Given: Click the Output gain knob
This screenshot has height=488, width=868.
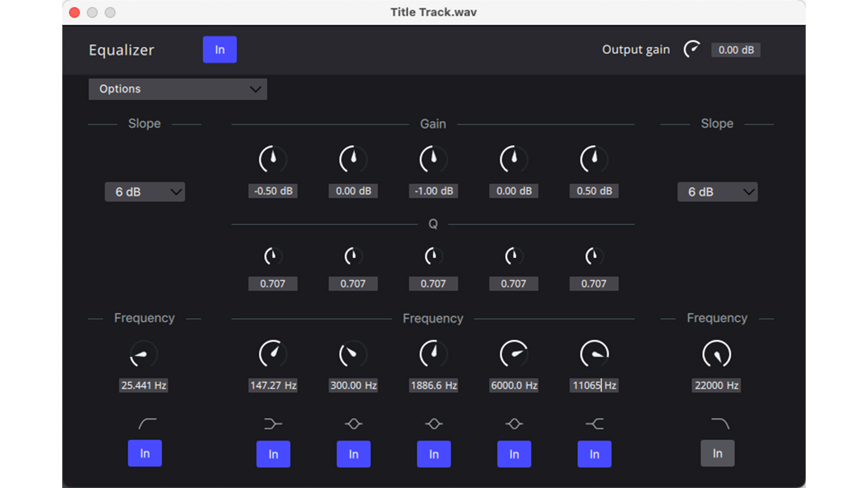Looking at the screenshot, I should (x=692, y=49).
